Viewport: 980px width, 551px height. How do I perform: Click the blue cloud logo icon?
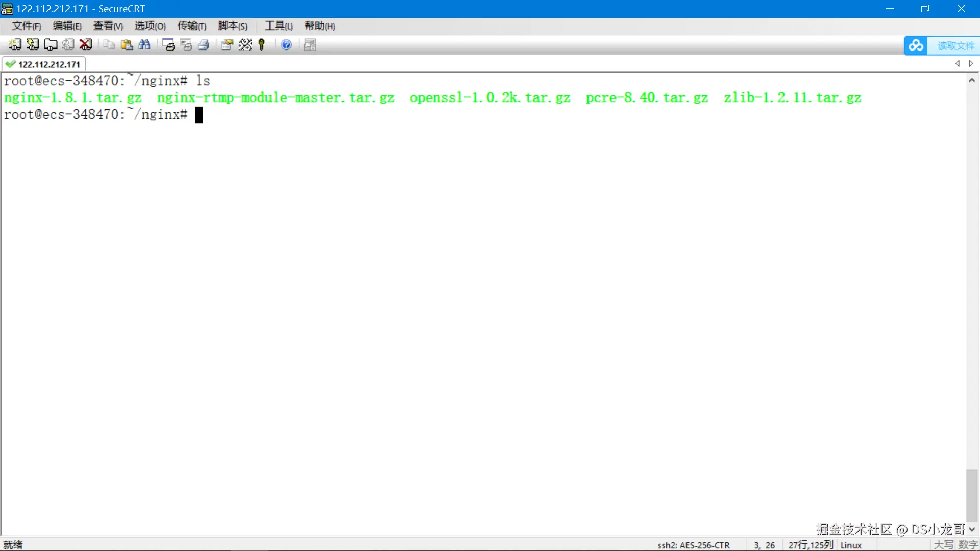coord(916,45)
